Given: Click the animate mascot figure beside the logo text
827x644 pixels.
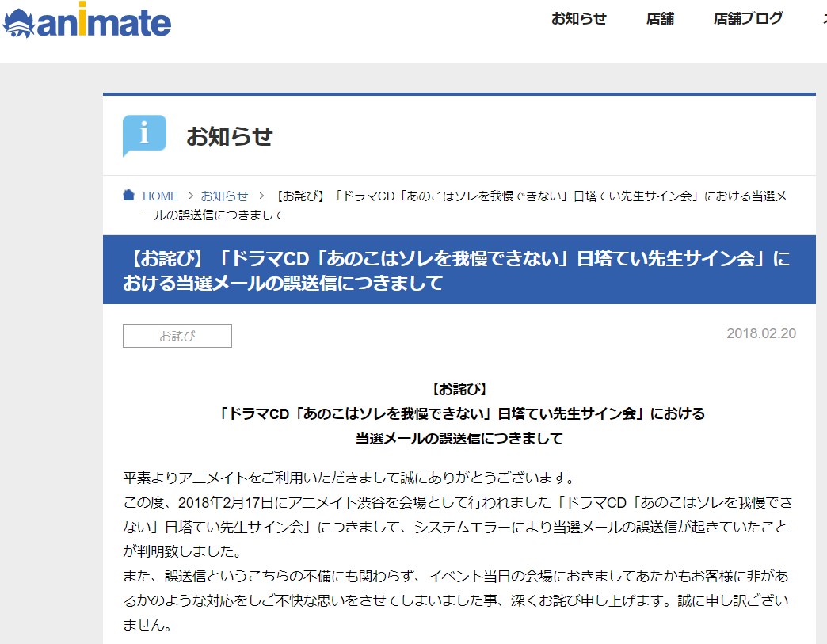Looking at the screenshot, I should [19, 23].
